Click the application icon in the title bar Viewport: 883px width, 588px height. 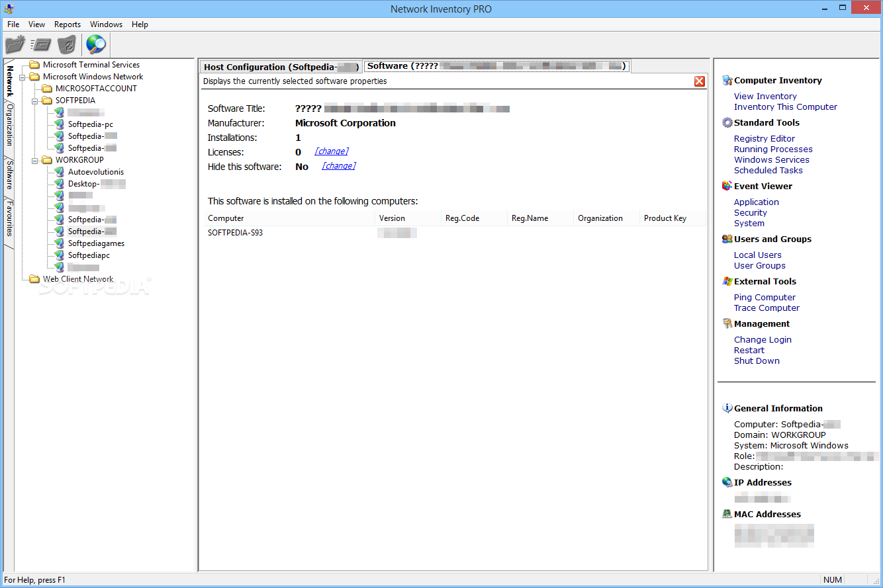click(x=9, y=9)
